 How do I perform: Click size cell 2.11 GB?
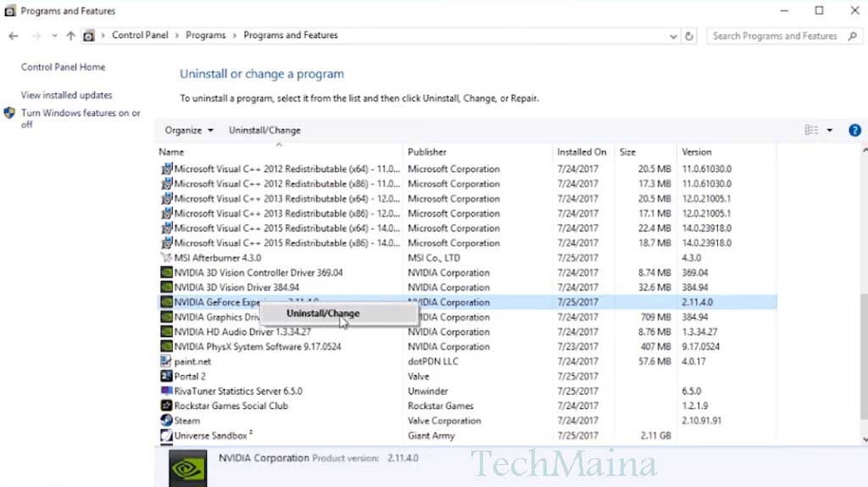click(655, 435)
